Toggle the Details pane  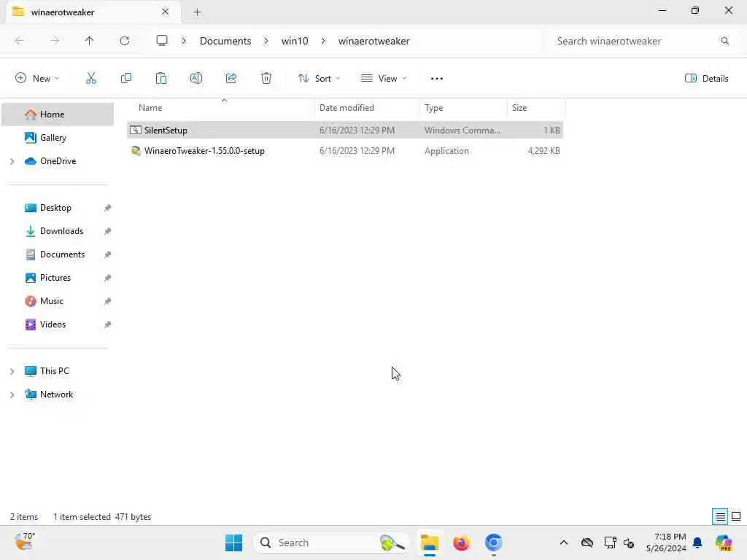click(x=706, y=79)
